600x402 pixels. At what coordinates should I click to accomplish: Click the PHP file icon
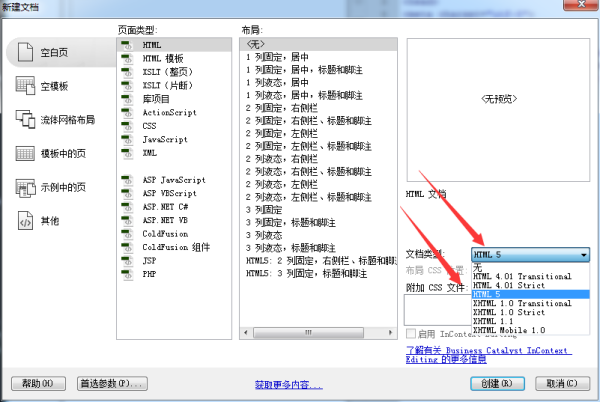[x=127, y=274]
